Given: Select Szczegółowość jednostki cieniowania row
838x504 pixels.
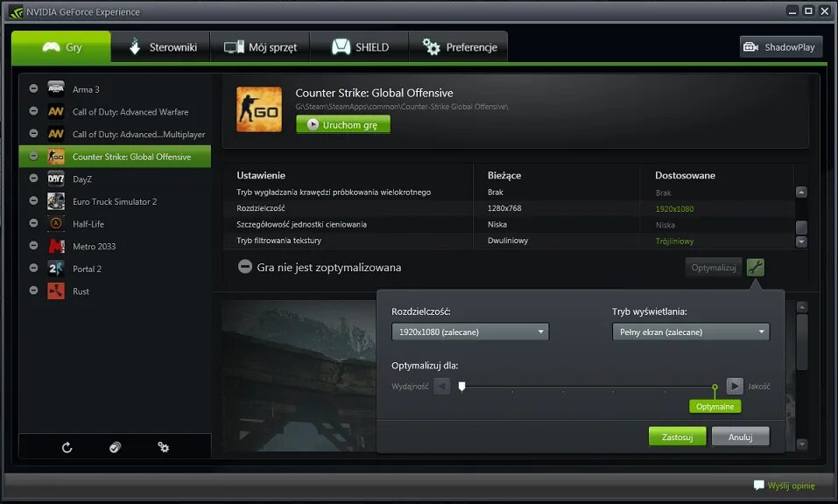Looking at the screenshot, I should pyautogui.click(x=509, y=225).
